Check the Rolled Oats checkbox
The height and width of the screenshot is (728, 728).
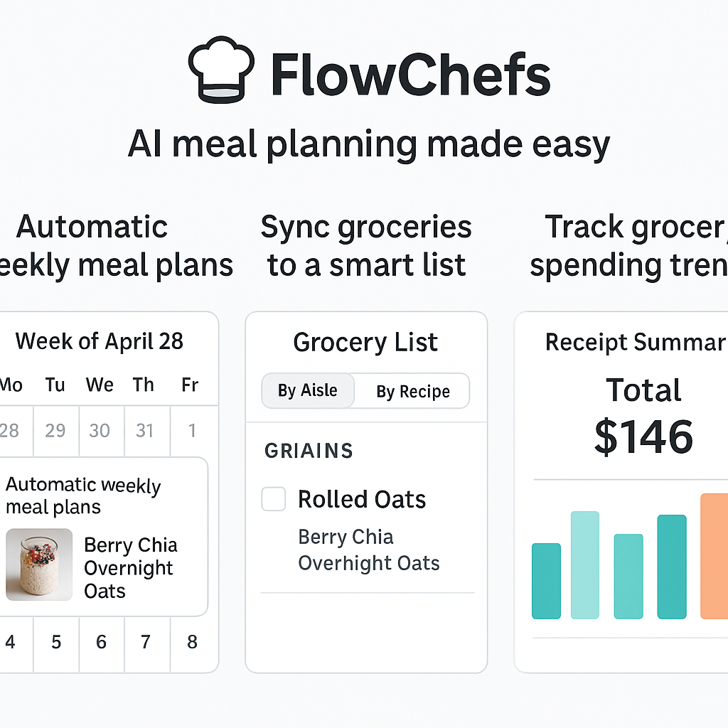(x=273, y=499)
